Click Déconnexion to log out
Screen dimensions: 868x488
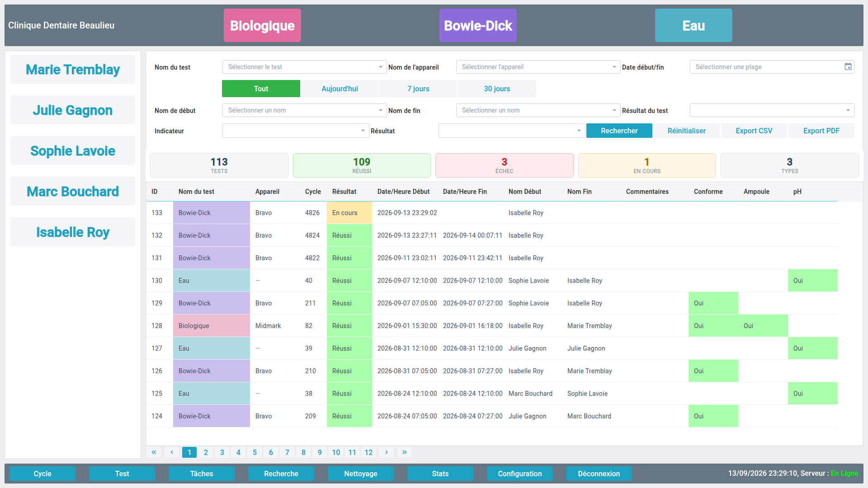point(599,474)
